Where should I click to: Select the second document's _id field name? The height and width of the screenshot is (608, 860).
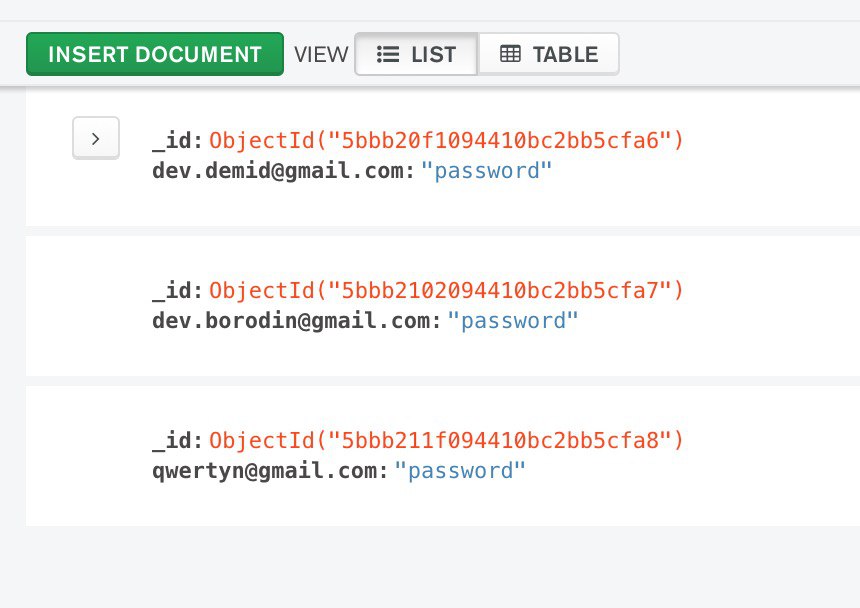coord(175,290)
